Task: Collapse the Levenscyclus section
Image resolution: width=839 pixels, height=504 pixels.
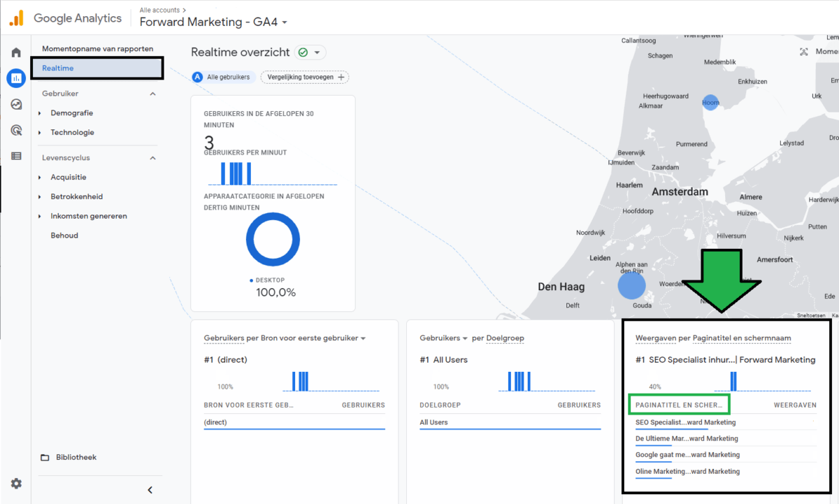Action: (x=152, y=157)
